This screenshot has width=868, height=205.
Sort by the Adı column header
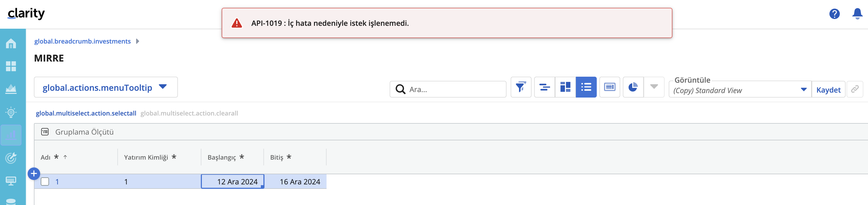45,158
